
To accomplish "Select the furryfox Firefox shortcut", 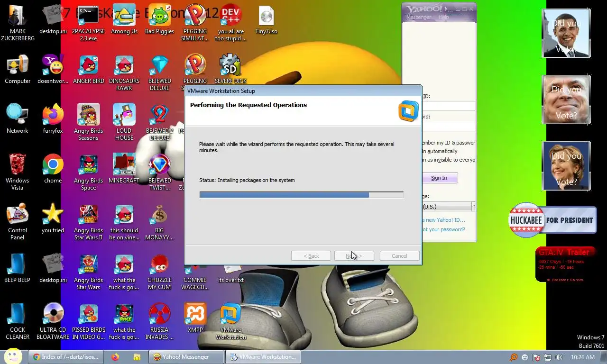I will [53, 118].
